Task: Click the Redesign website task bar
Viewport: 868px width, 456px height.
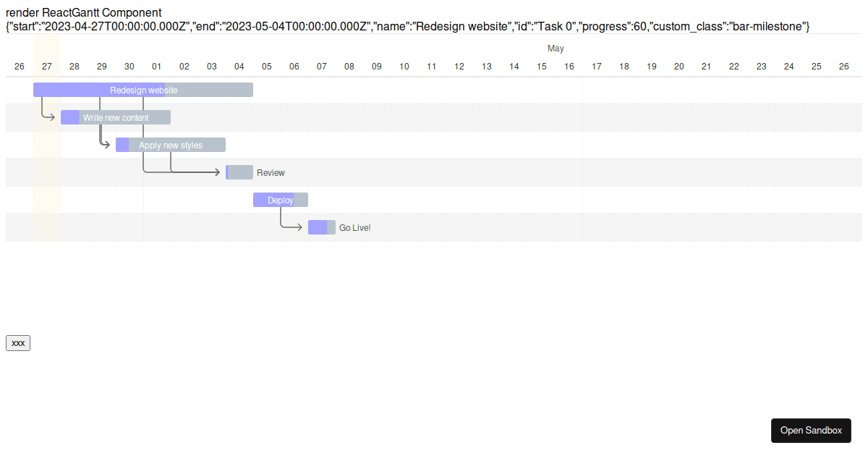Action: (143, 90)
